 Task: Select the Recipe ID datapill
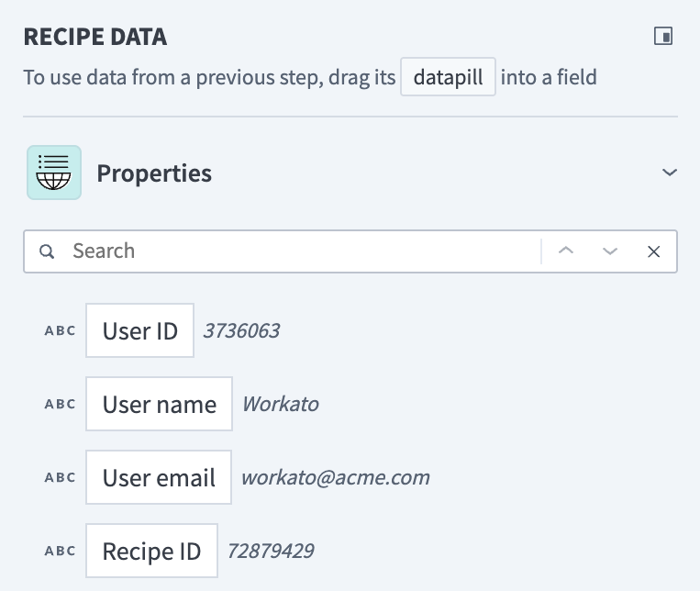[x=151, y=551]
